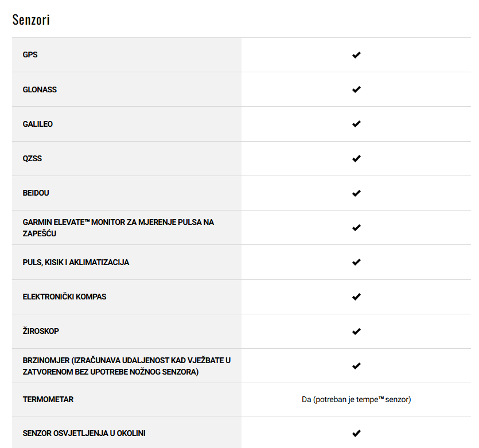This screenshot has width=479, height=448.
Task: Click checkmark for Senzor osvjetljenja u okolini
Action: [x=356, y=433]
